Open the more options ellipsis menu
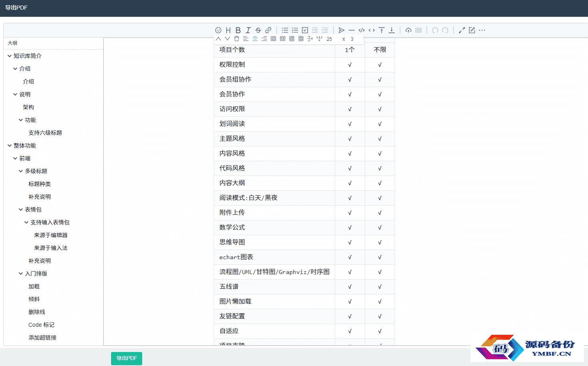588x366 pixels. pos(482,30)
